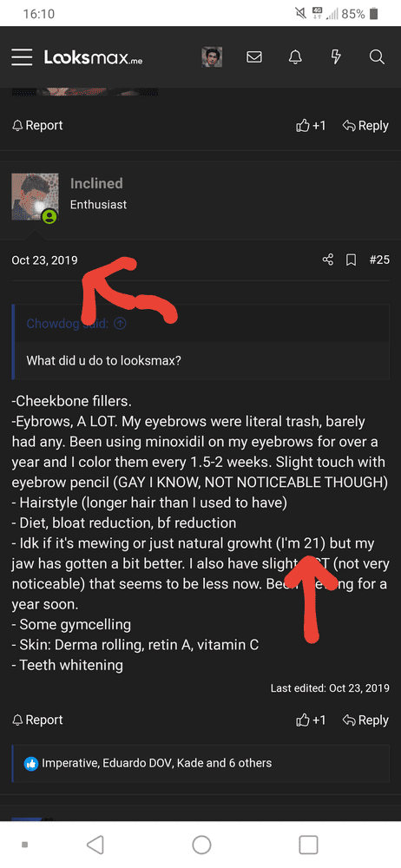Viewport: 401px width, 868px height.
Task: Share post #25 via share icon
Action: point(328,260)
